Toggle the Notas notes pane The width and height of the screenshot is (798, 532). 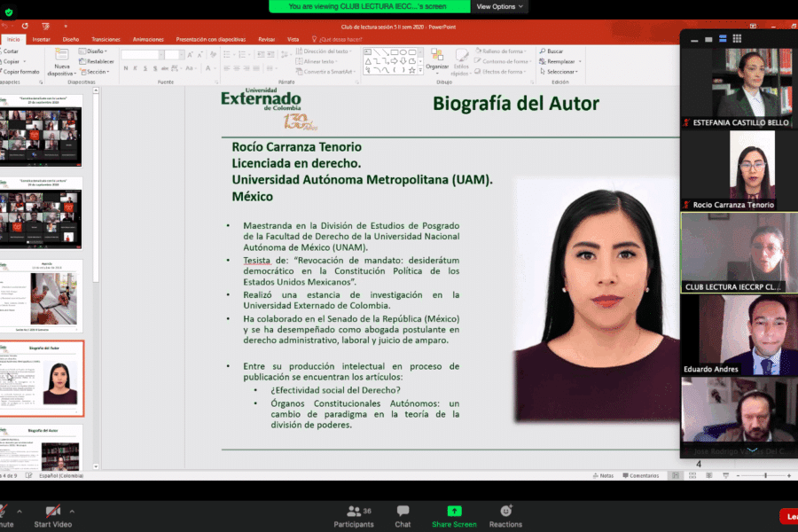click(603, 475)
